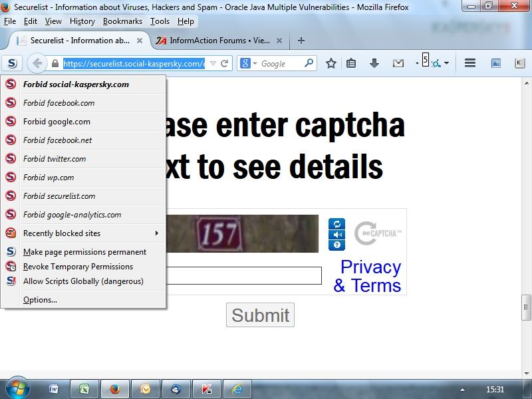Choose Forbid google.com
Screen dimensions: 532x399
84,122
